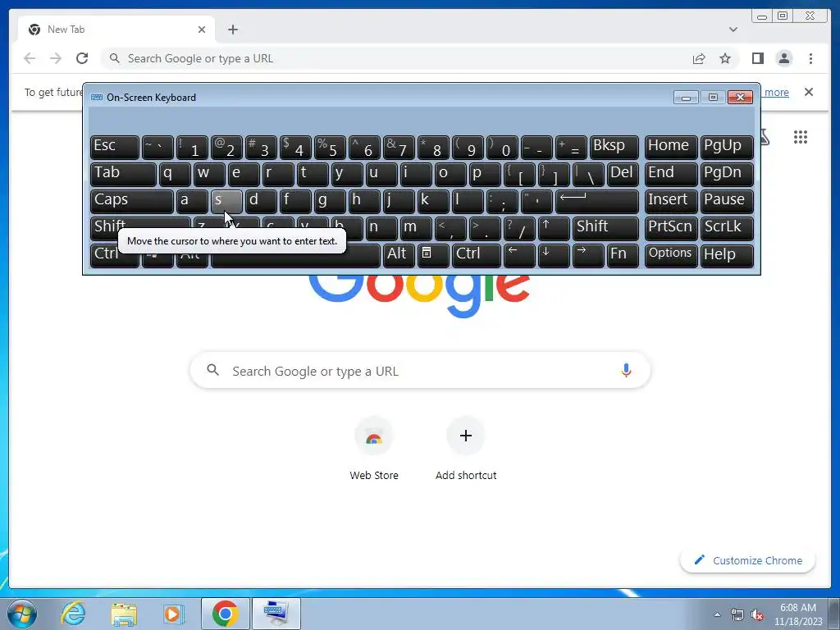Click the Del key
This screenshot has width=840, height=630.
tap(623, 174)
